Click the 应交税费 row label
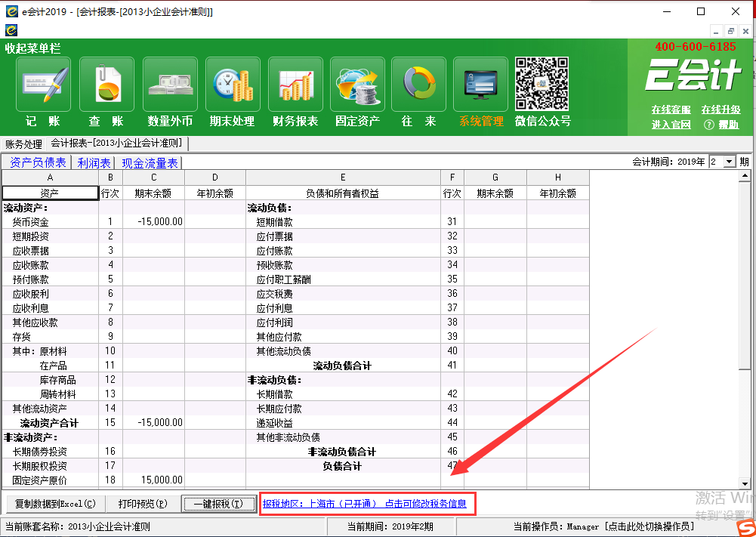The image size is (756, 537). (274, 294)
